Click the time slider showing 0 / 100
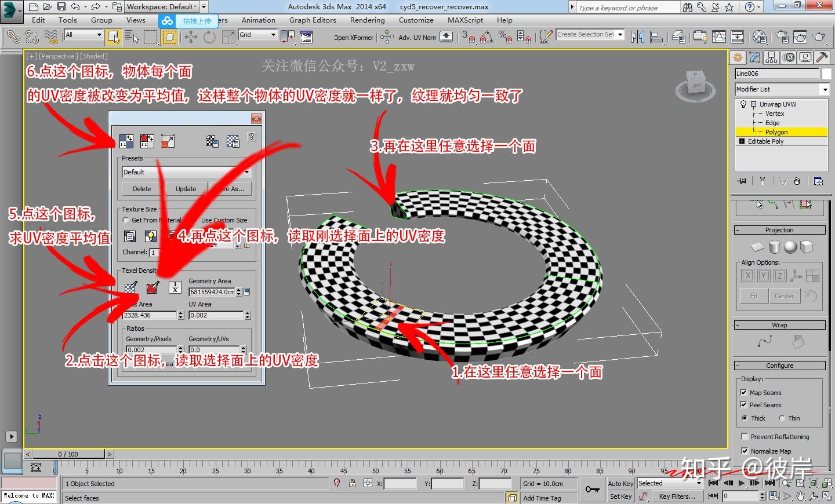Image resolution: width=835 pixels, height=504 pixels. [x=68, y=454]
